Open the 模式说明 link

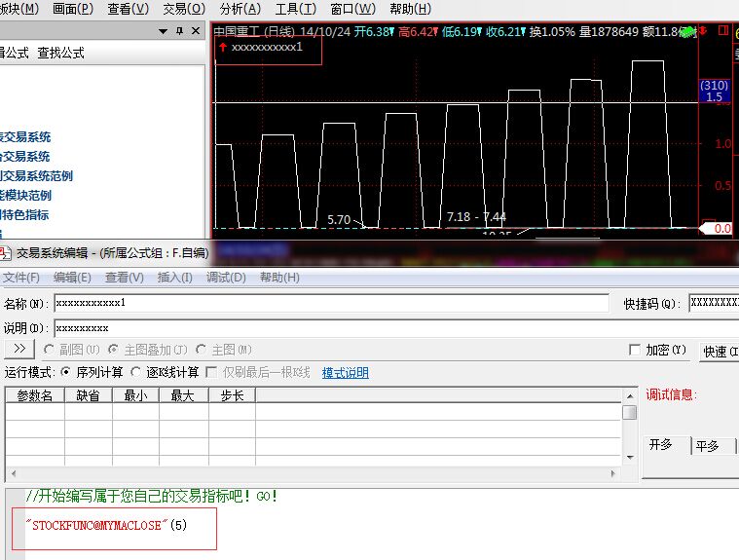pyautogui.click(x=345, y=373)
